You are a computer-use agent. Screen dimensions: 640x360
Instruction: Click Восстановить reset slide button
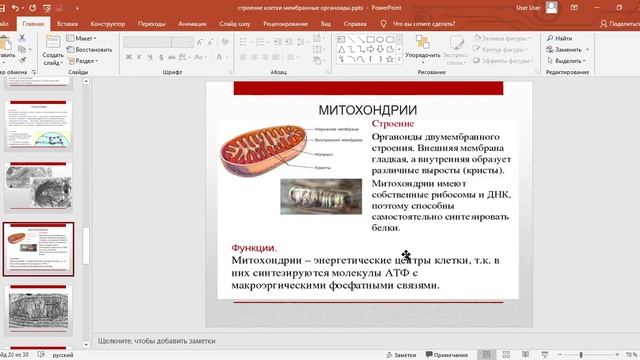click(89, 49)
